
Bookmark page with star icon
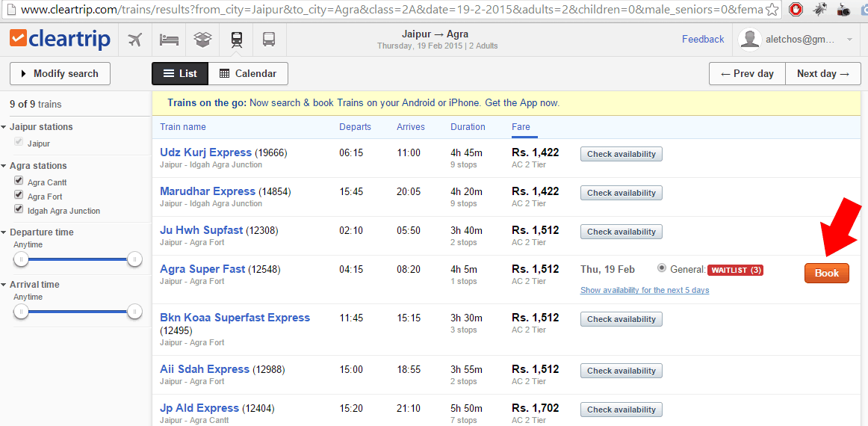coord(772,10)
